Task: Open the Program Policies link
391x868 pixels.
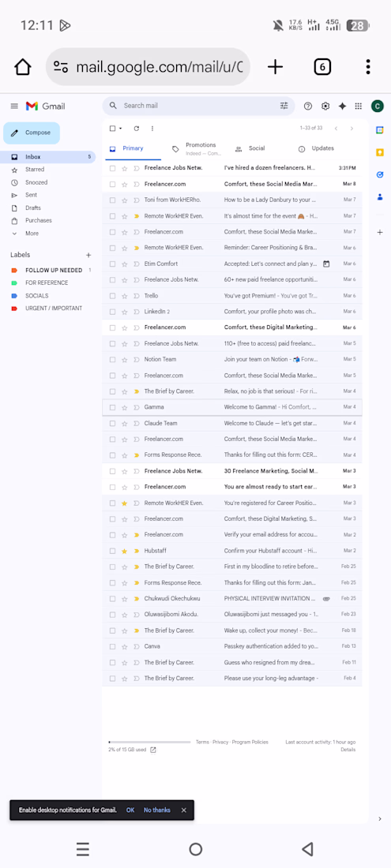Action: (x=250, y=742)
